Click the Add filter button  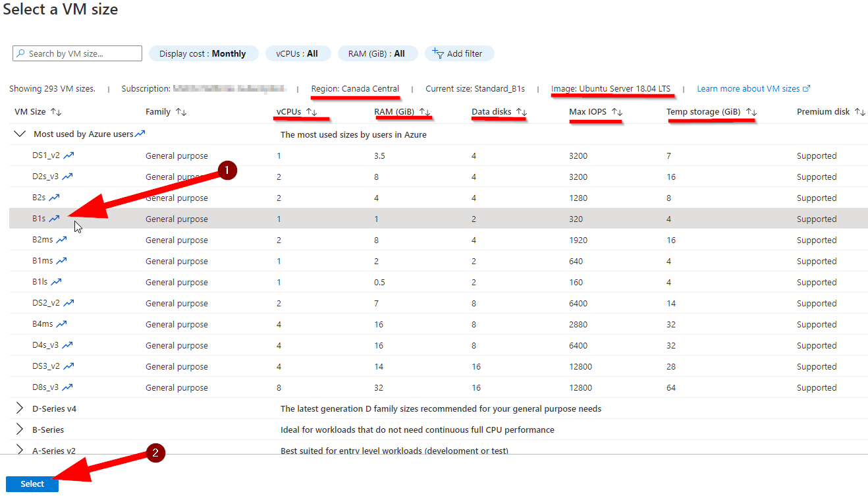coord(460,53)
